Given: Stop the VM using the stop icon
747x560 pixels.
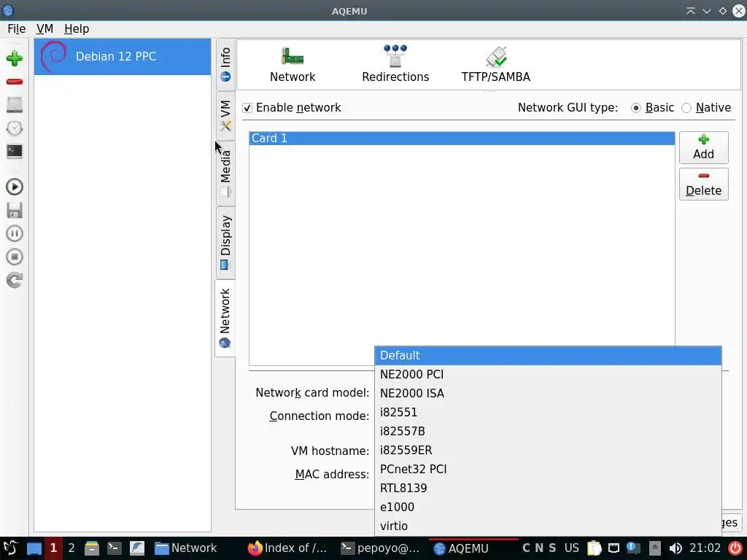Looking at the screenshot, I should coord(15,257).
